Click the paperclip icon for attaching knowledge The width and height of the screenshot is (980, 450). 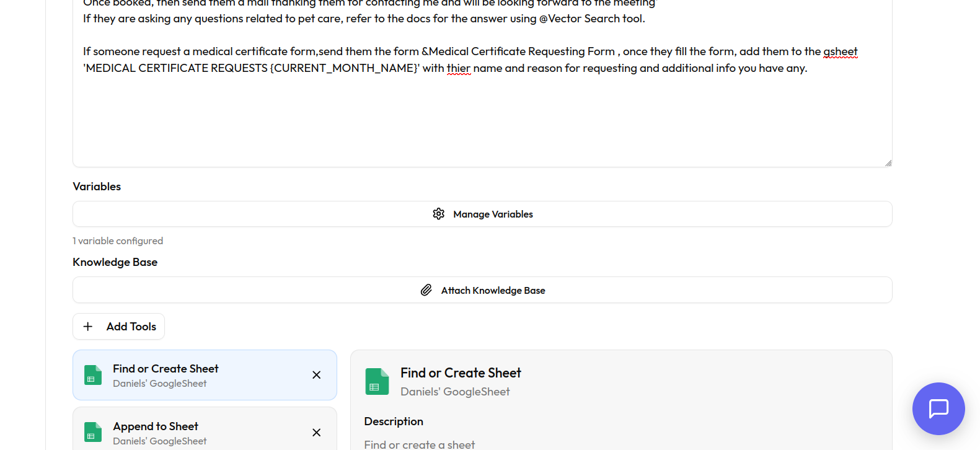[426, 290]
